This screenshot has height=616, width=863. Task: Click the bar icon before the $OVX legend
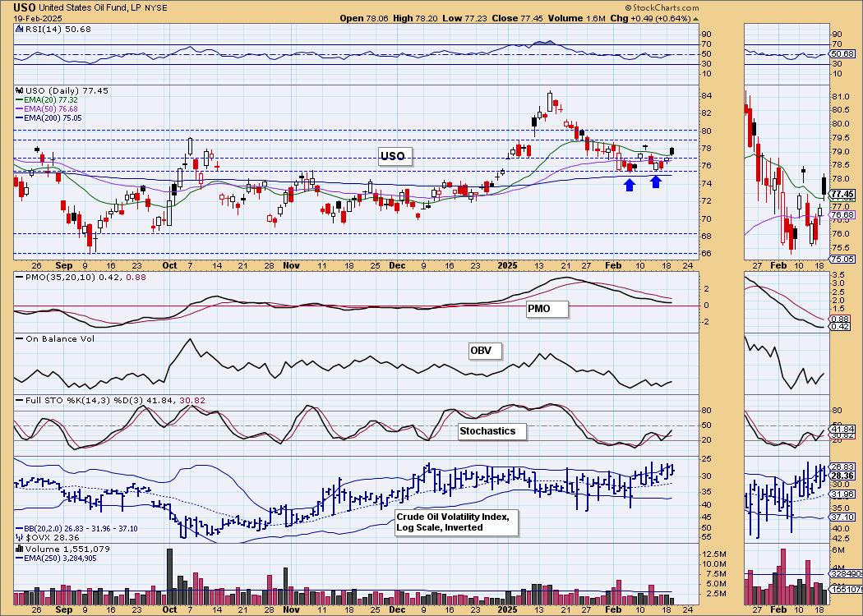(19, 537)
